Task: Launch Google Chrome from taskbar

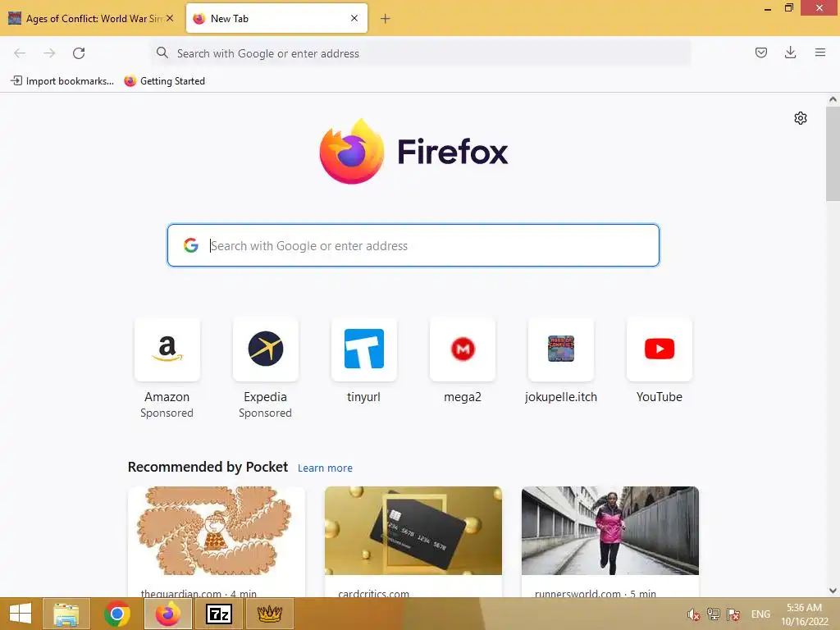Action: (116, 614)
